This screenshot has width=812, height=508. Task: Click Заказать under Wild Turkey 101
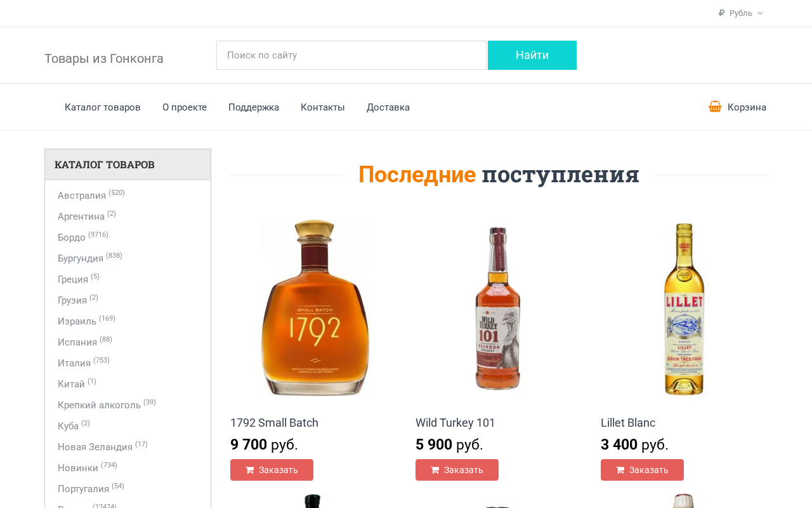click(x=457, y=470)
